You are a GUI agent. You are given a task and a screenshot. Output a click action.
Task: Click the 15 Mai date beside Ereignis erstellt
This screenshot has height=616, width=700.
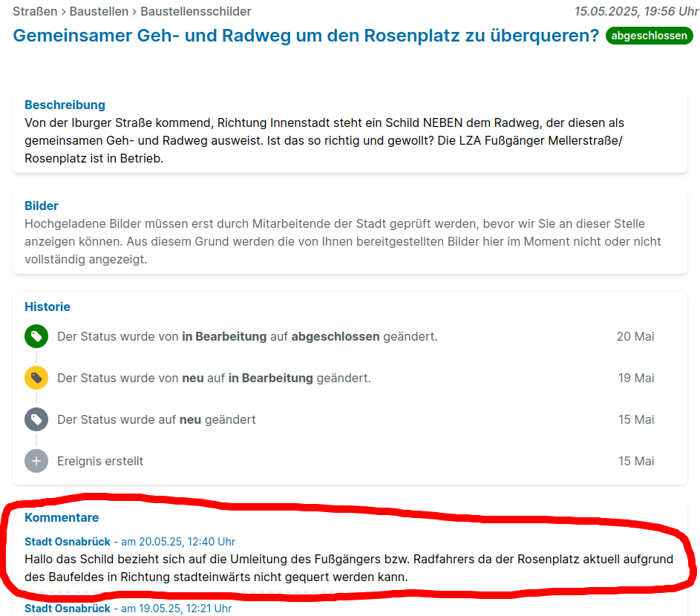pyautogui.click(x=635, y=461)
